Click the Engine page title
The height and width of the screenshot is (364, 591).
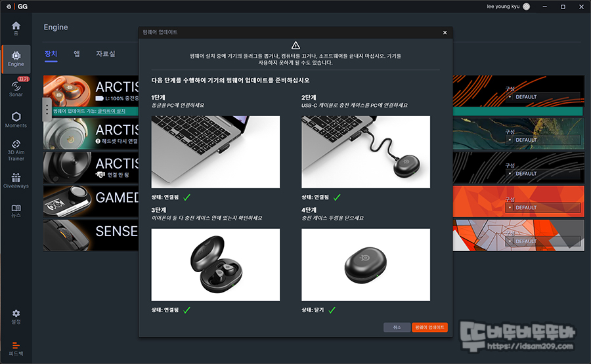click(x=56, y=27)
